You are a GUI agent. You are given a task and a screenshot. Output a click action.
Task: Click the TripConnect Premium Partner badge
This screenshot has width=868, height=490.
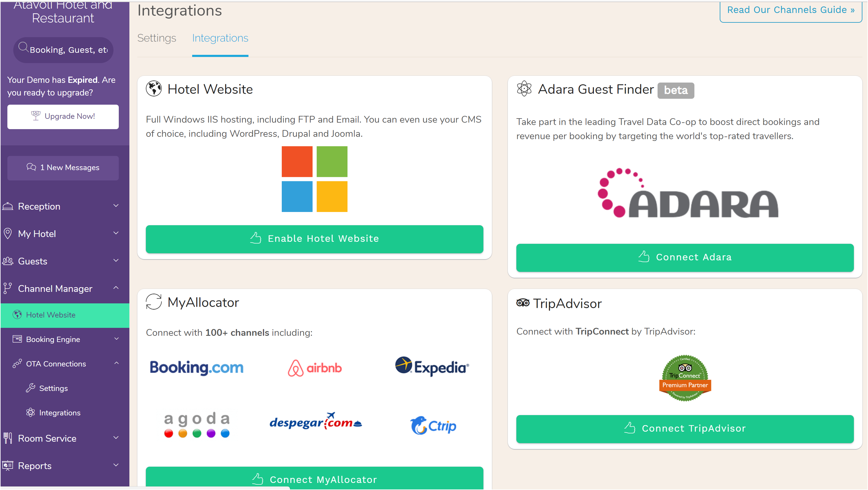tap(685, 378)
